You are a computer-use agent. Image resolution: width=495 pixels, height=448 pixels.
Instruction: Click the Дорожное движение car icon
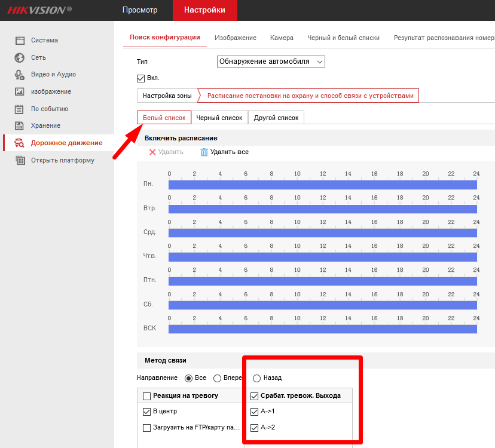click(19, 143)
